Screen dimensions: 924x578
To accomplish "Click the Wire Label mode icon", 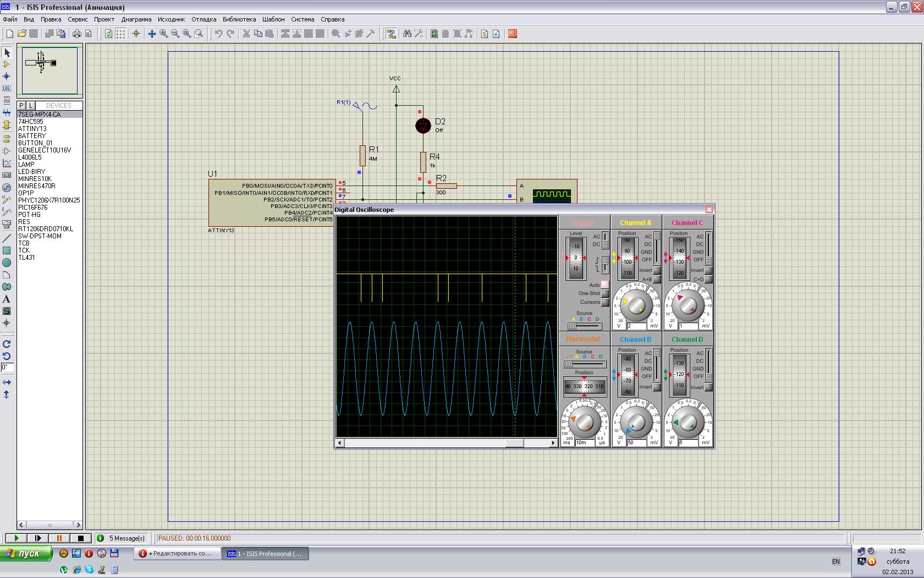I will point(7,88).
